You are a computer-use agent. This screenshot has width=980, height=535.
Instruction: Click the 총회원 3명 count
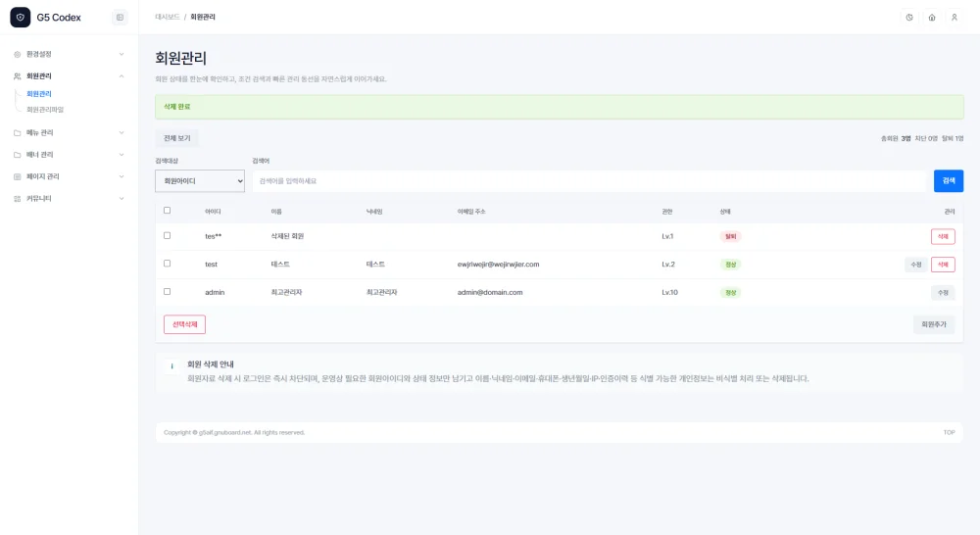tap(896, 139)
